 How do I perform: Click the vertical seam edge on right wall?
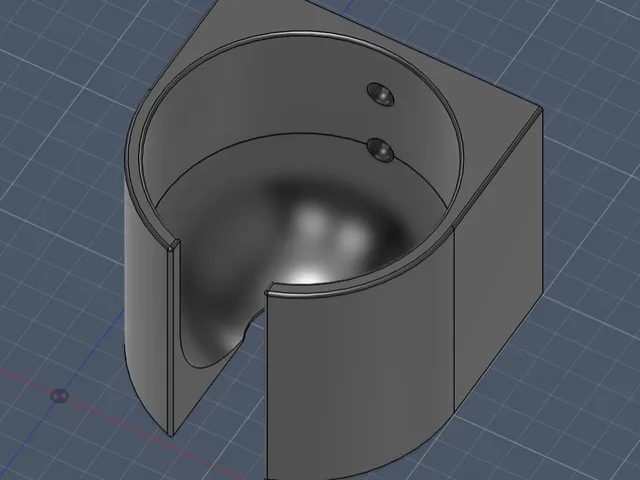coord(455,318)
